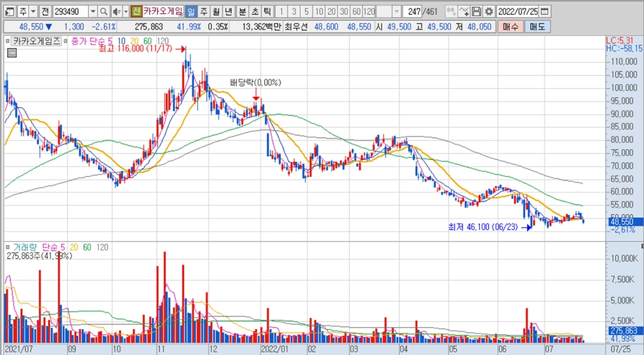Click the 배당락(0.00%) ex-dividend marker

pos(256,83)
